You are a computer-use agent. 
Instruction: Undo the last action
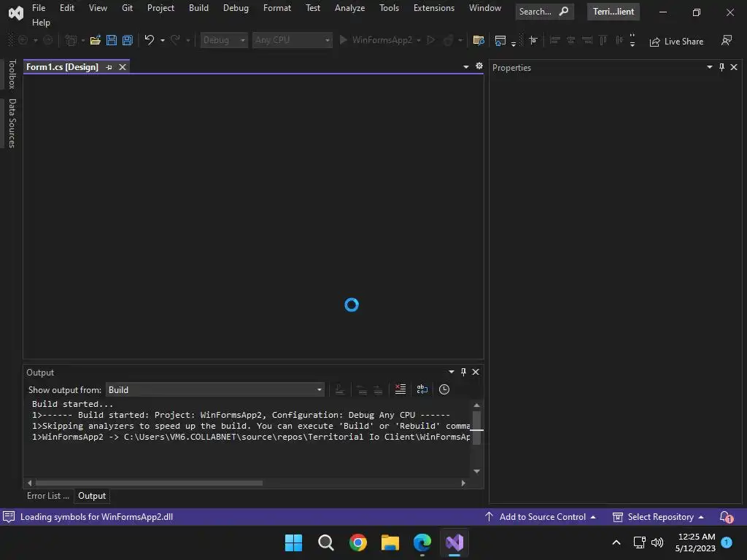click(x=149, y=41)
